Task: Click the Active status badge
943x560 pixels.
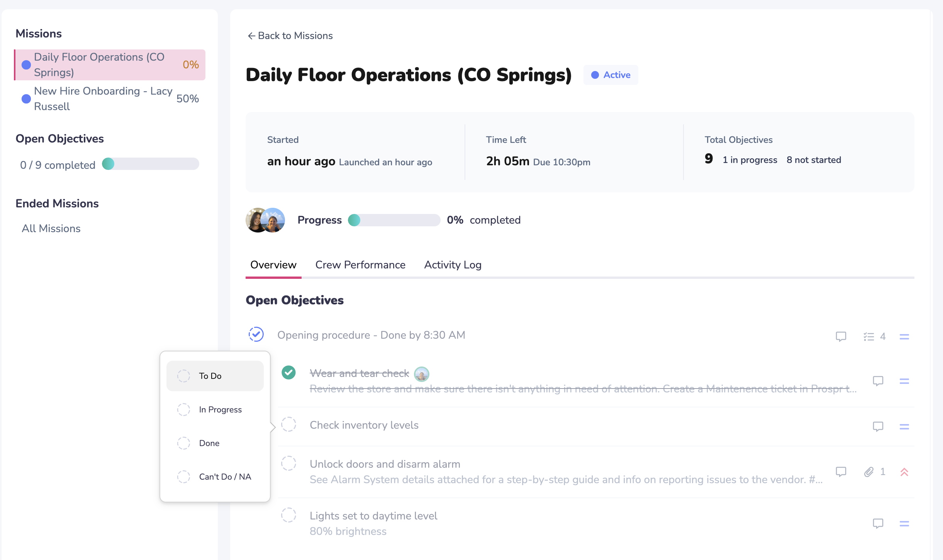Action: click(611, 75)
